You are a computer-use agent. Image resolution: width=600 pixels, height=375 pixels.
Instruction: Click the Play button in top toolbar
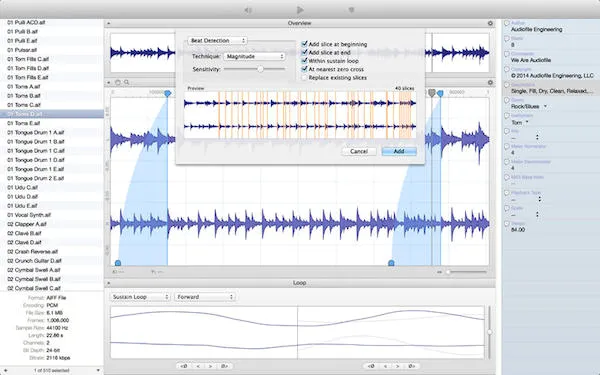pyautogui.click(x=300, y=10)
